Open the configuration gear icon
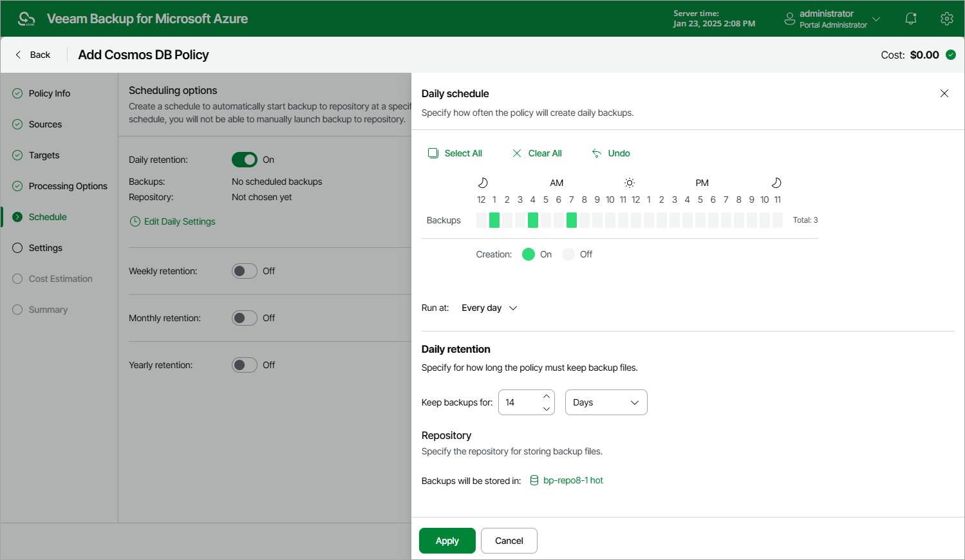 click(x=946, y=19)
